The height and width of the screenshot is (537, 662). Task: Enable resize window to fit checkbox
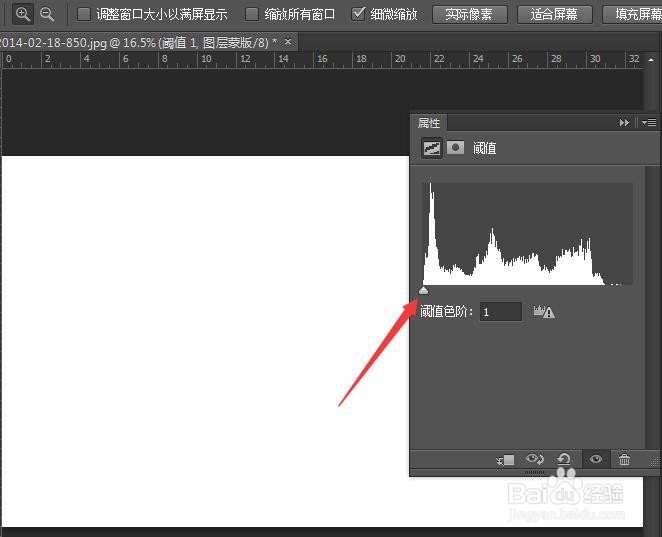(x=84, y=14)
